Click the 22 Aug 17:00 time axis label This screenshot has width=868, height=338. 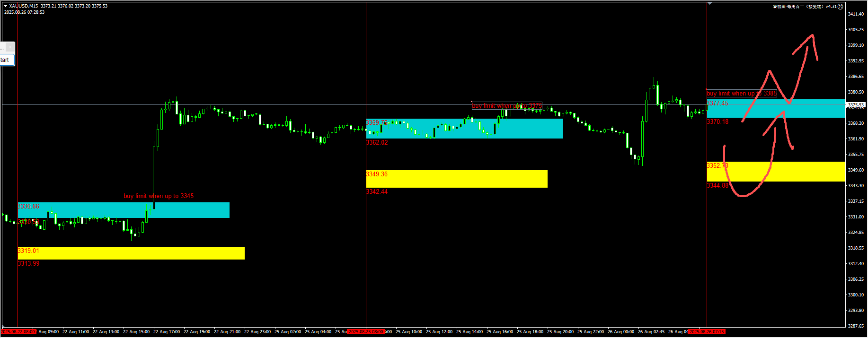(x=167, y=332)
